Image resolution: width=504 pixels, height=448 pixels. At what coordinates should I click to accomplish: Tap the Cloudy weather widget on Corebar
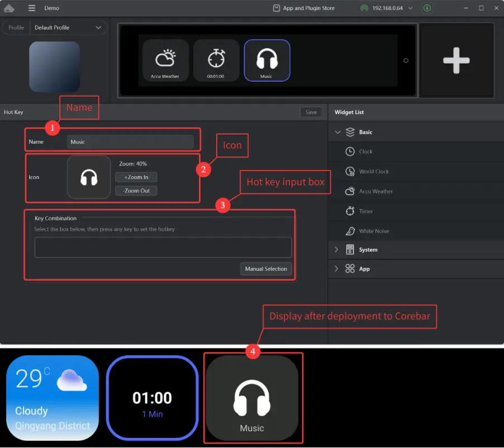pos(53,398)
